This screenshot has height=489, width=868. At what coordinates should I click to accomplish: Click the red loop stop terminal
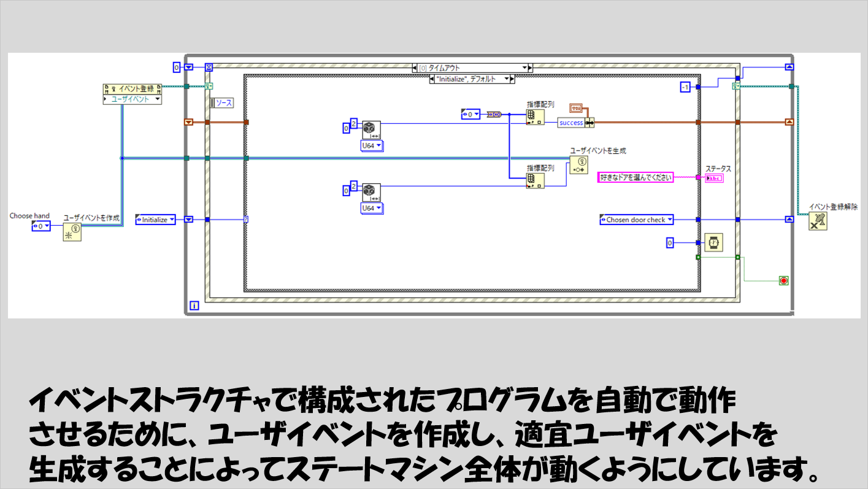click(x=783, y=280)
